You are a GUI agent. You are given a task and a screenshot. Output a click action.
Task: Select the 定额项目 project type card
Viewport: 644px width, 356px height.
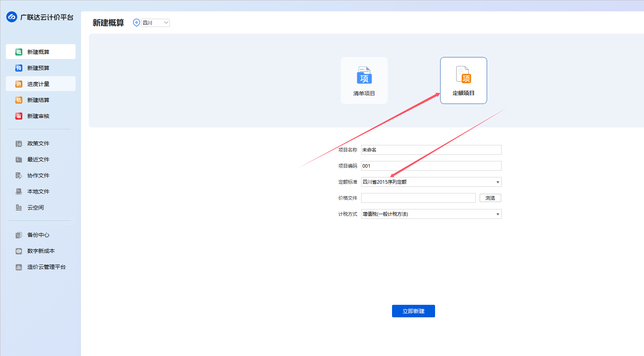464,81
